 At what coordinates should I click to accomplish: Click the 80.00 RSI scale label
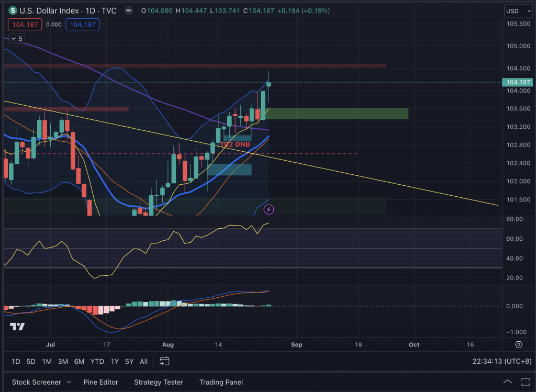coord(515,219)
